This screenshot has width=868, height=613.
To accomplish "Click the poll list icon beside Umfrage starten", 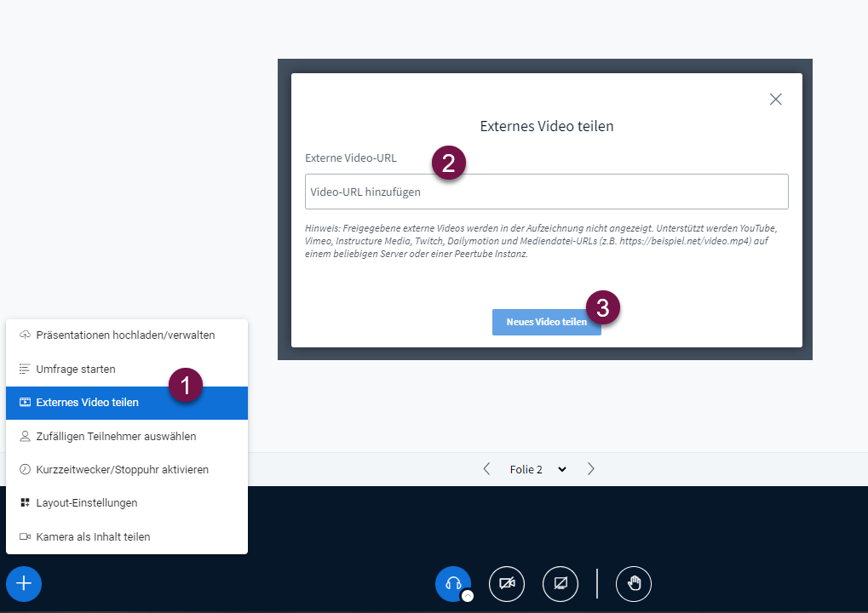I will point(25,369).
